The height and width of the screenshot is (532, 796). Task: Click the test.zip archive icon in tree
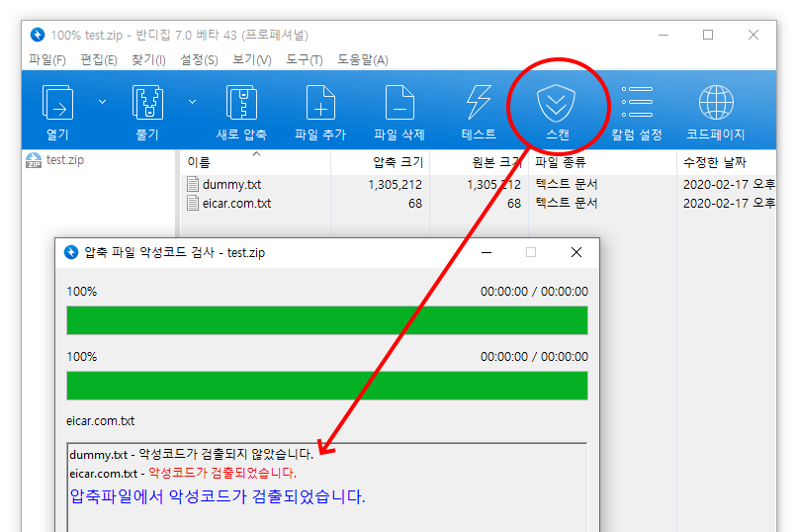click(34, 160)
